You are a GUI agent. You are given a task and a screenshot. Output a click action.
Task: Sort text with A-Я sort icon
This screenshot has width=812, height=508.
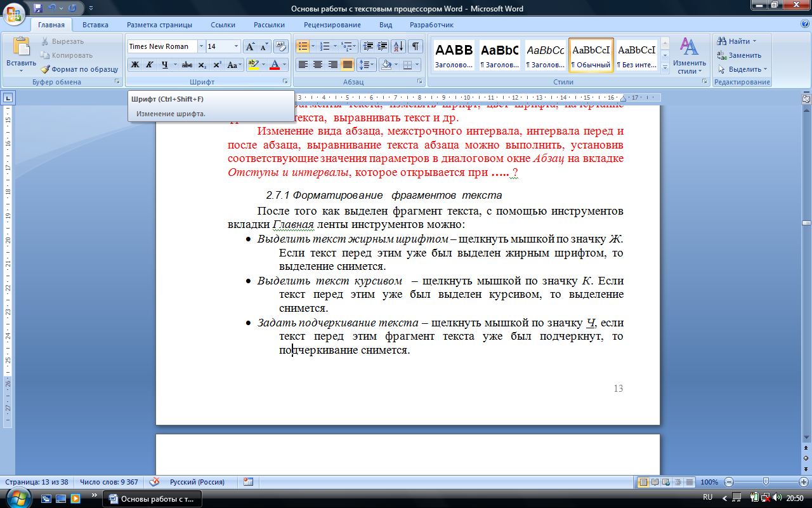point(399,46)
